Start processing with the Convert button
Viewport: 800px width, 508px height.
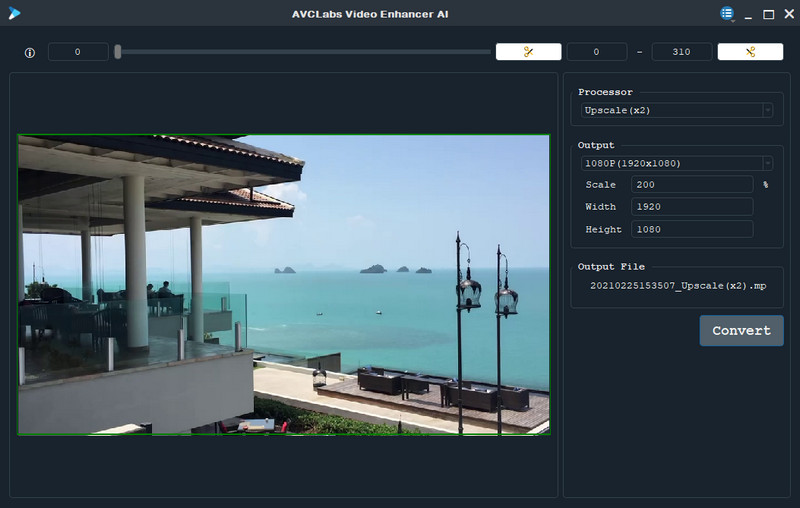pos(741,331)
